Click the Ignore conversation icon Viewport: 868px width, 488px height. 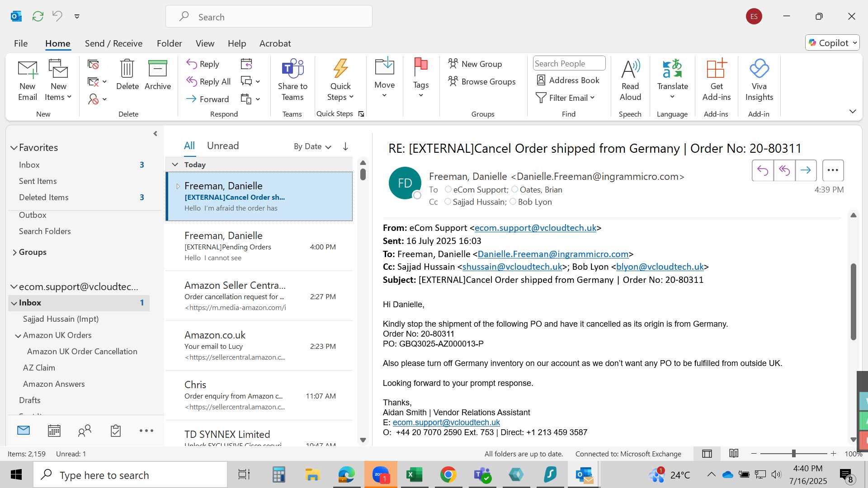(93, 64)
